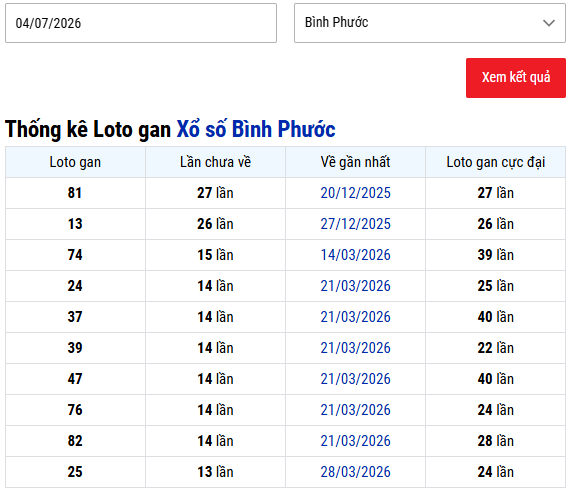Open the 14/03/2026 date link
The image size is (571, 489).
355,255
